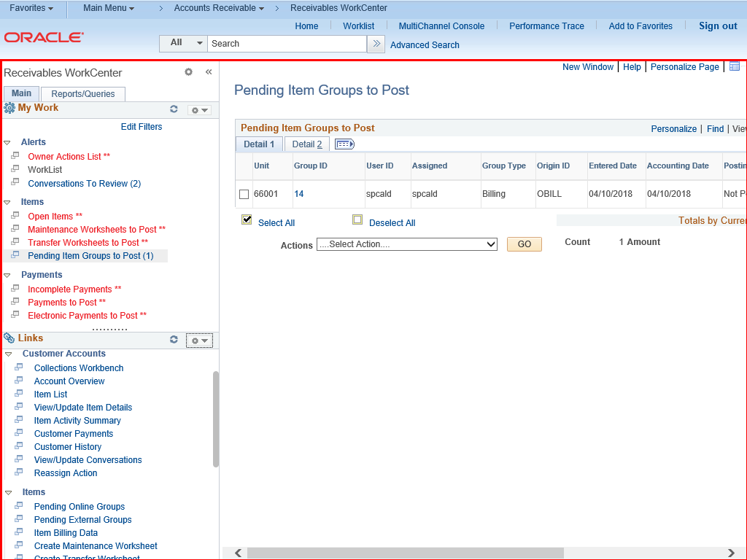Collapse the WorkCenter pane with double-arrow icon
747x560 pixels.
pos(208,72)
